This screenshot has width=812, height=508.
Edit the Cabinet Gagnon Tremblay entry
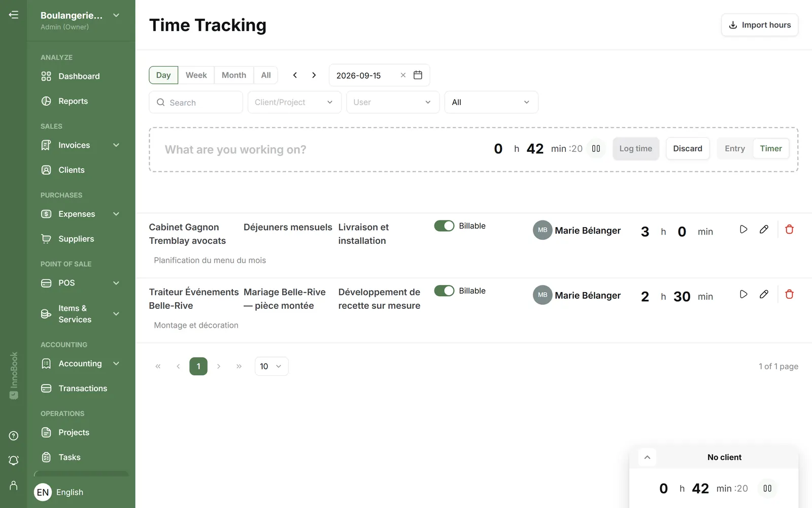pyautogui.click(x=764, y=230)
